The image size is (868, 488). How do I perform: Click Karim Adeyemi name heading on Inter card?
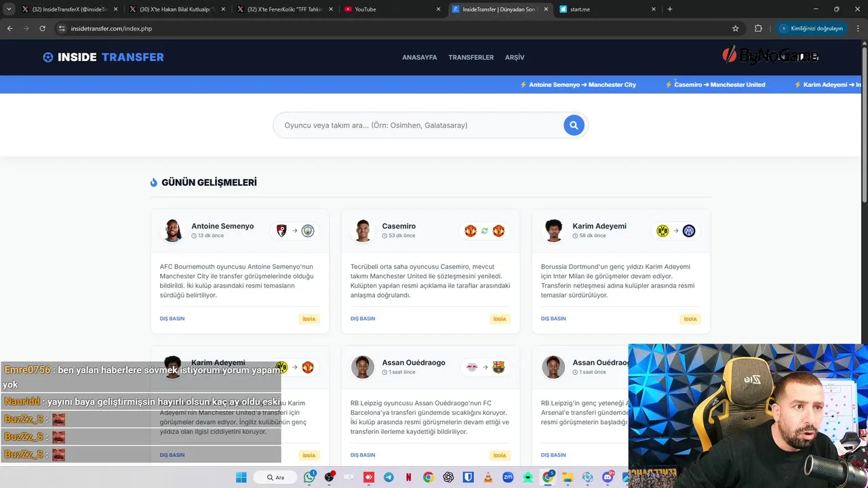point(599,226)
